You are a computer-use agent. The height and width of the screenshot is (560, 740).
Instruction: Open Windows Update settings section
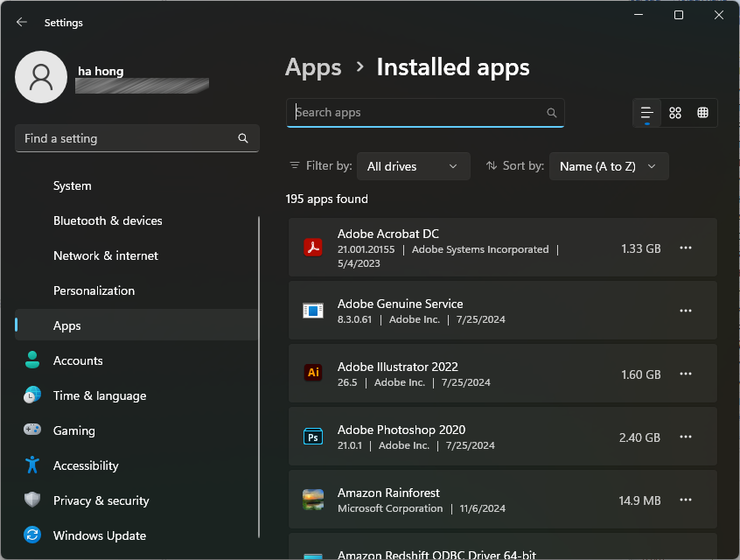99,535
